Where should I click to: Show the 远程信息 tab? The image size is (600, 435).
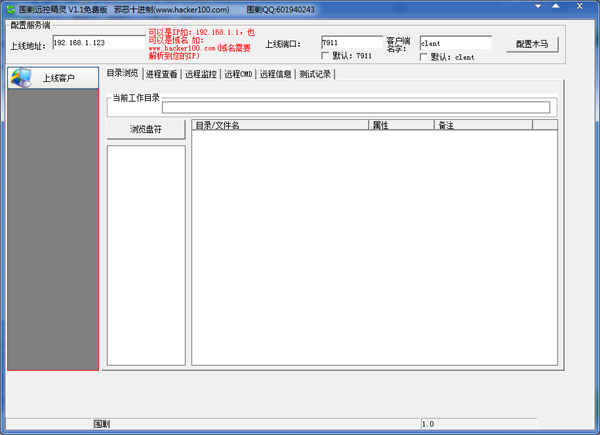tap(275, 74)
